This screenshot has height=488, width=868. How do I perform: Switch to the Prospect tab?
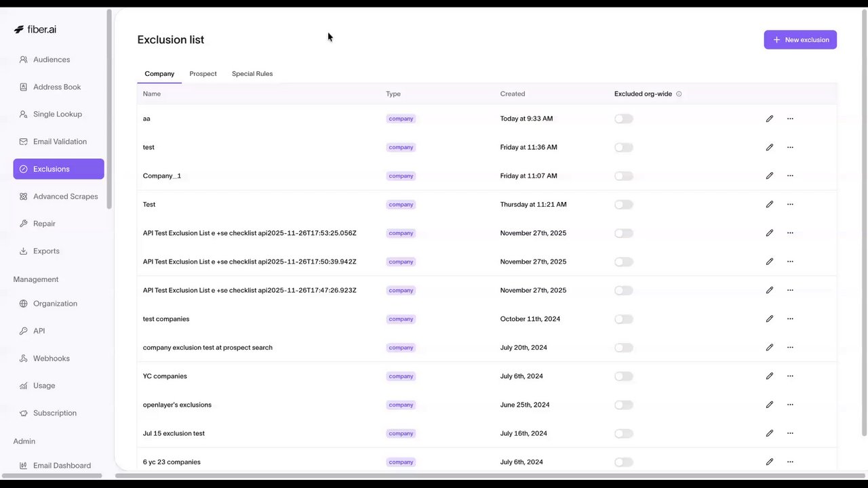203,74
